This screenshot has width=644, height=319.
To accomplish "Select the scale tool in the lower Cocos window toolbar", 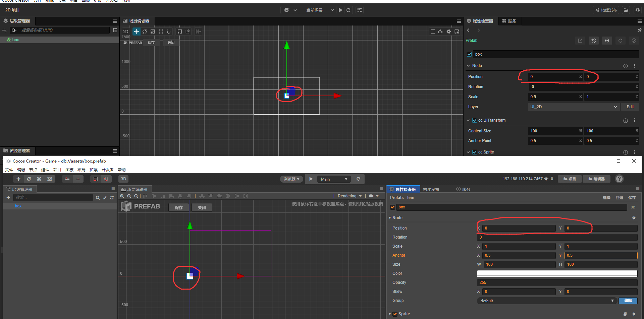I will click(x=39, y=179).
